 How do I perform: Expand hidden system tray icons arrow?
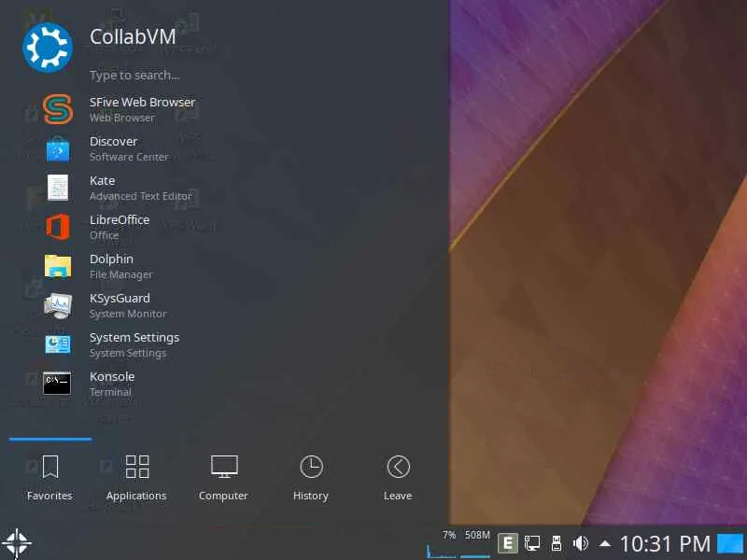pyautogui.click(x=604, y=543)
